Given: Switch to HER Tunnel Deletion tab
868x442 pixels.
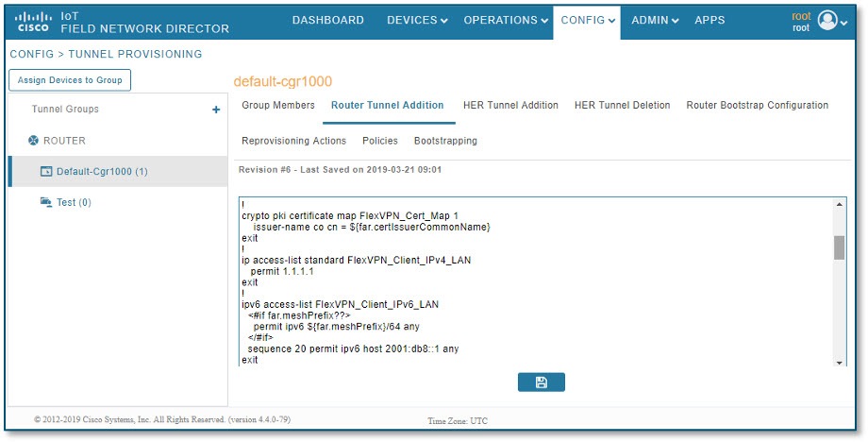Looking at the screenshot, I should [x=622, y=105].
